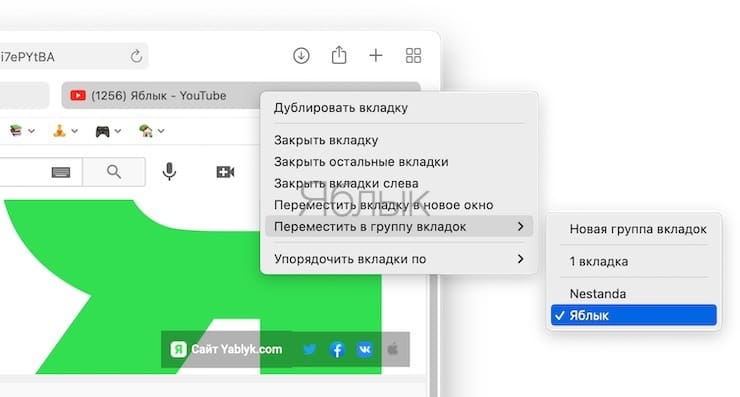Viewport: 740px width, 397px height.
Task: Choose 'Закрыть остальные вкладки' menu item
Action: [399, 162]
